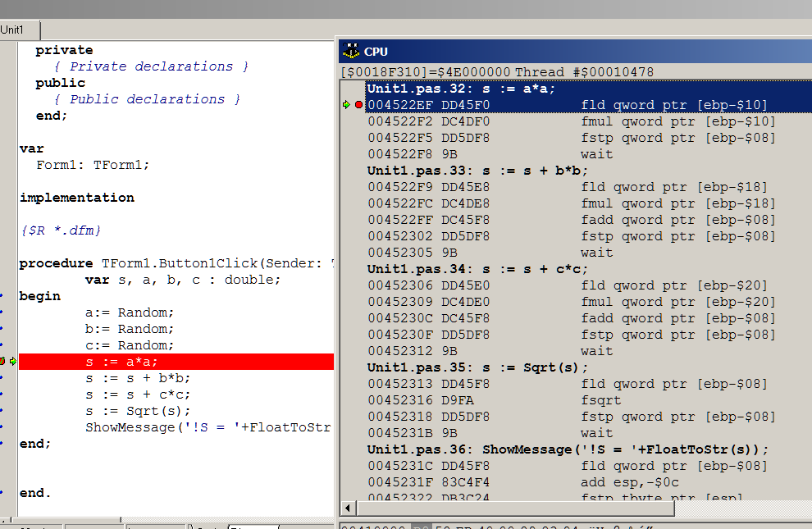This screenshot has height=529, width=812.
Task: Click gutter dot beside 's := Sqrt(s);' line
Action: coord(2,411)
